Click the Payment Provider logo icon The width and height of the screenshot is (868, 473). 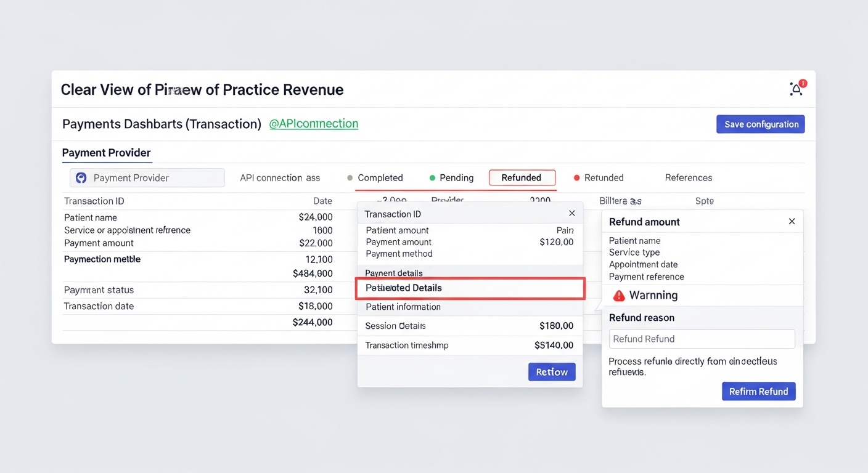pyautogui.click(x=81, y=178)
